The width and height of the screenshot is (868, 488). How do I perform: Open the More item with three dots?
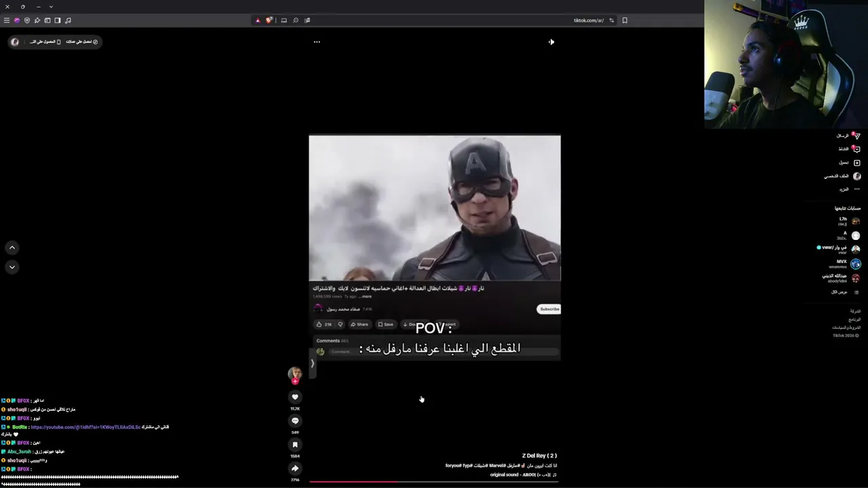click(x=850, y=189)
